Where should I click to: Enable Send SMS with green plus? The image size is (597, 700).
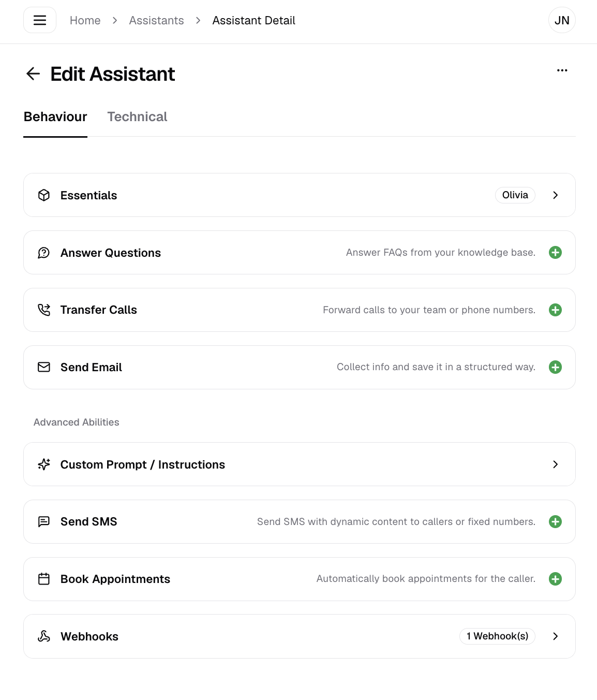click(555, 521)
